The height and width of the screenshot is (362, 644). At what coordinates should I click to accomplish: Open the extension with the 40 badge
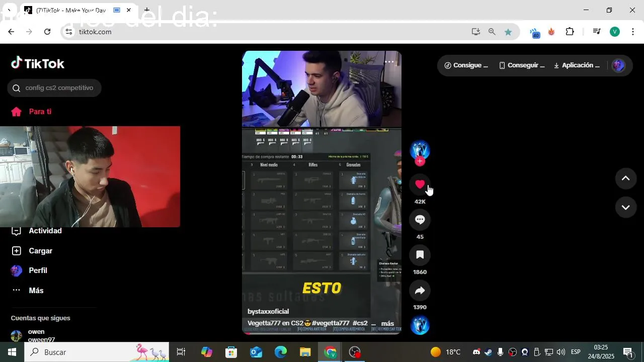click(534, 33)
